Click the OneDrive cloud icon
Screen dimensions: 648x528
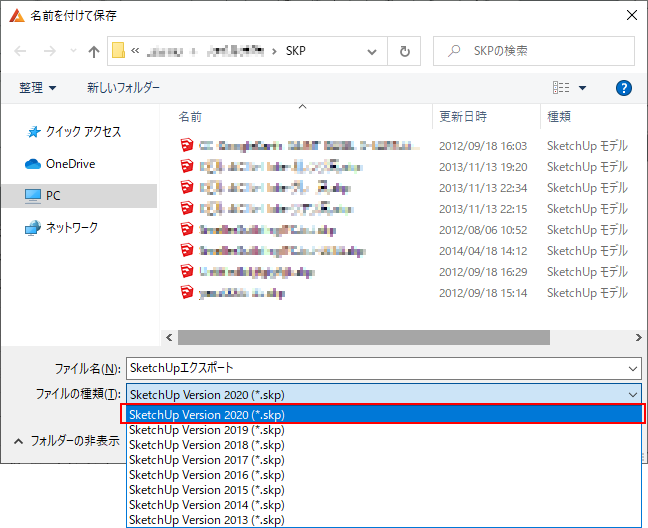pos(33,164)
